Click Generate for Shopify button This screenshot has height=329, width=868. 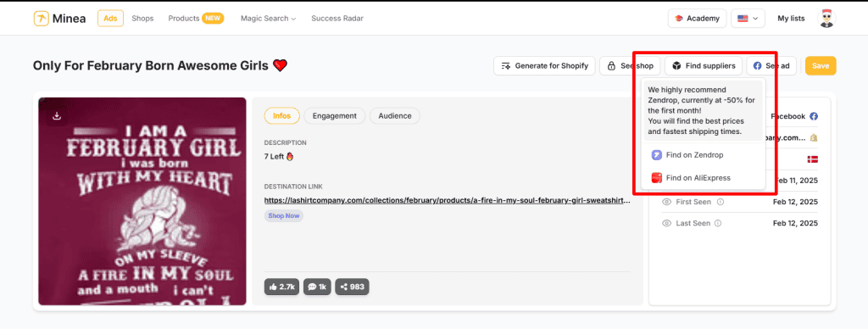[544, 66]
